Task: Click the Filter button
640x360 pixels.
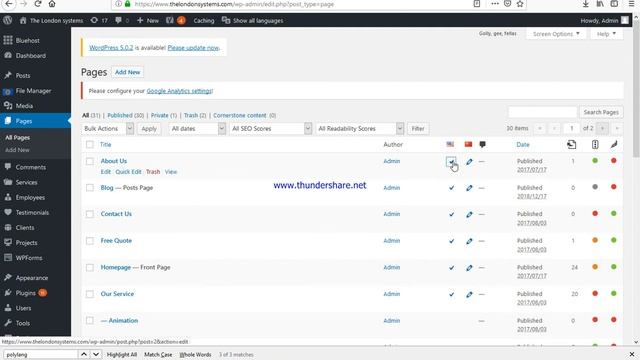Action: tap(418, 129)
